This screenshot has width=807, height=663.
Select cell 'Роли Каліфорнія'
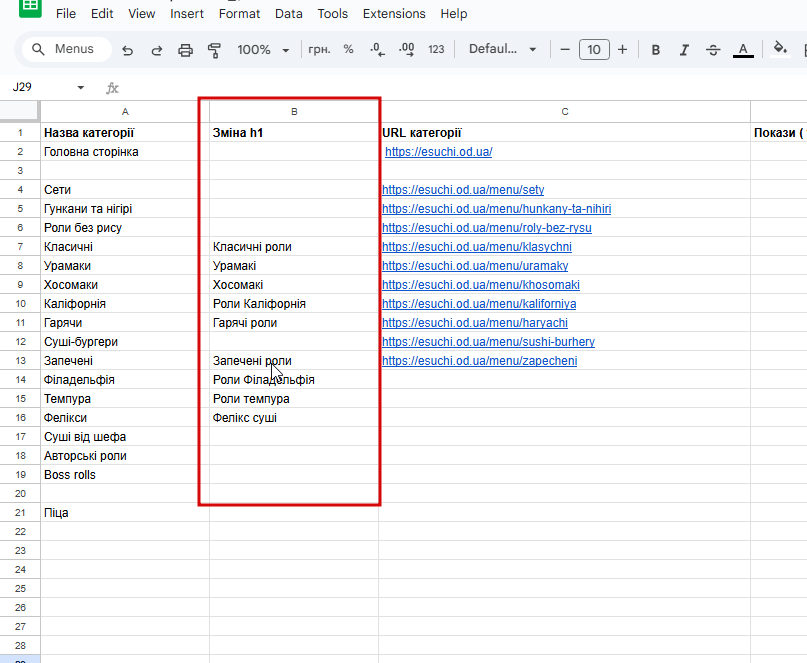[x=294, y=304]
